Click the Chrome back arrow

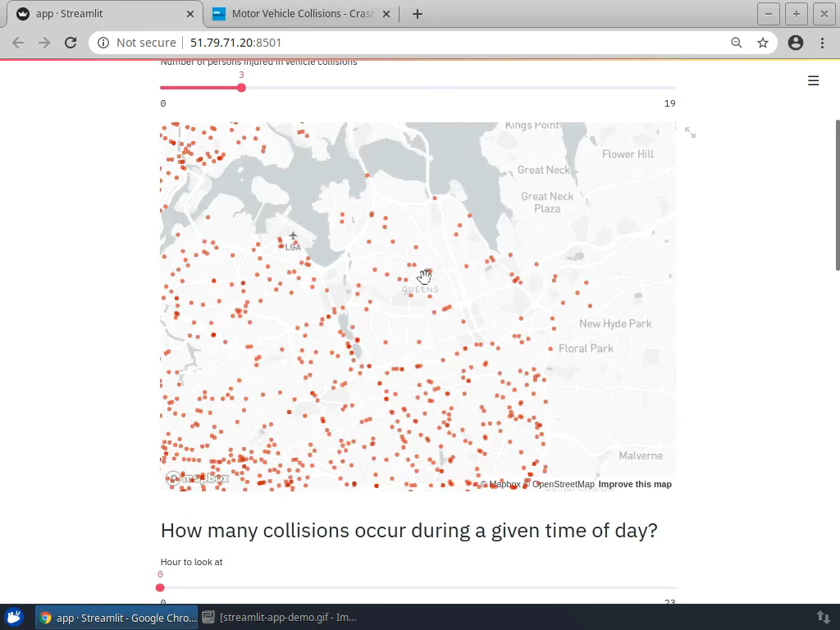click(x=18, y=43)
